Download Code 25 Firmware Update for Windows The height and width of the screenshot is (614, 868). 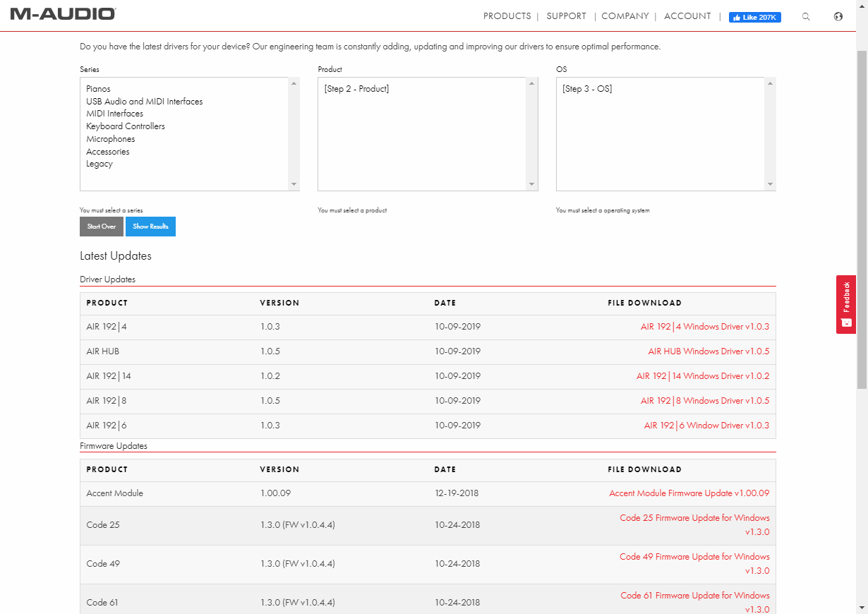[x=694, y=525]
